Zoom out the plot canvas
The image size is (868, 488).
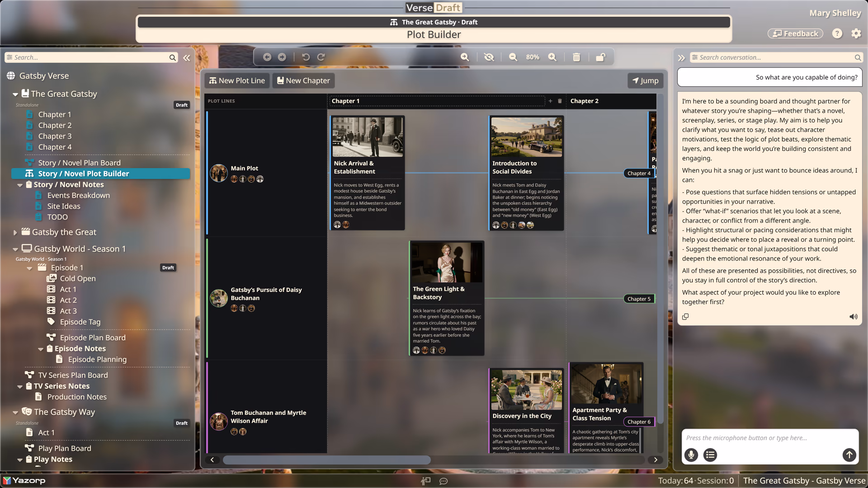[513, 57]
